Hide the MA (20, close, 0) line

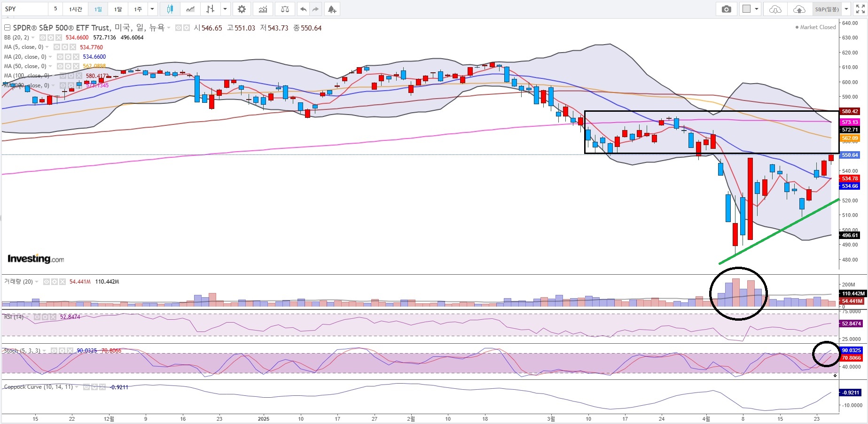(x=60, y=57)
